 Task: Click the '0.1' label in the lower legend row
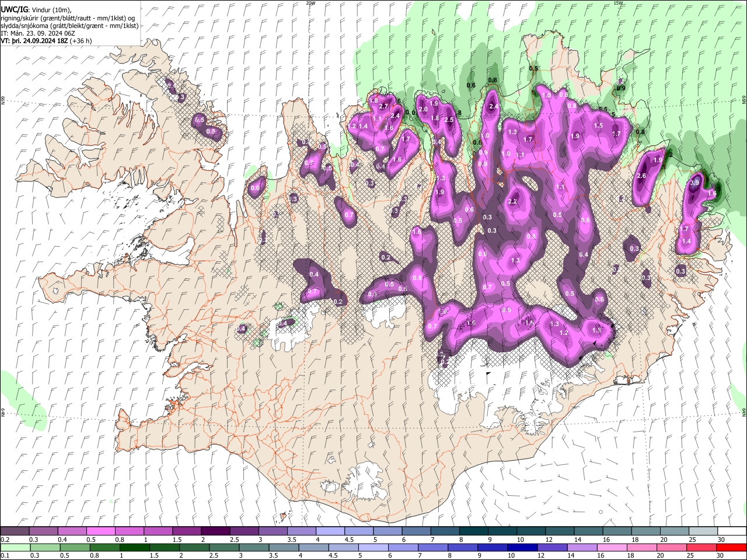pyautogui.click(x=5, y=555)
